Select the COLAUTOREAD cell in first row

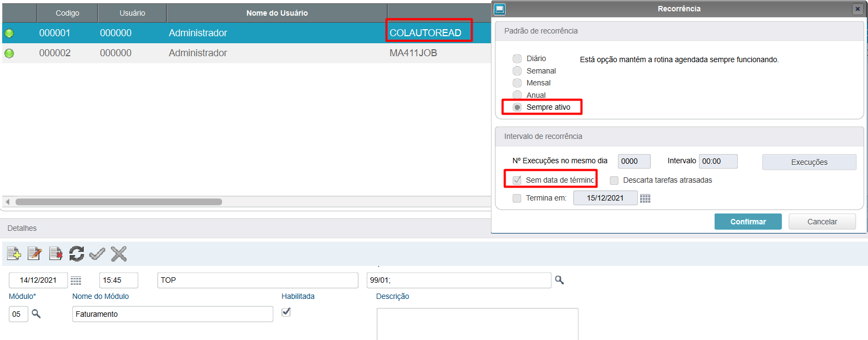point(426,33)
